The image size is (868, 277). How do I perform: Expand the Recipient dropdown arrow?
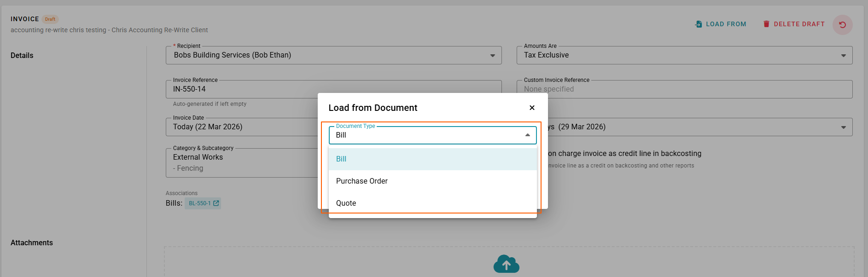click(x=492, y=56)
